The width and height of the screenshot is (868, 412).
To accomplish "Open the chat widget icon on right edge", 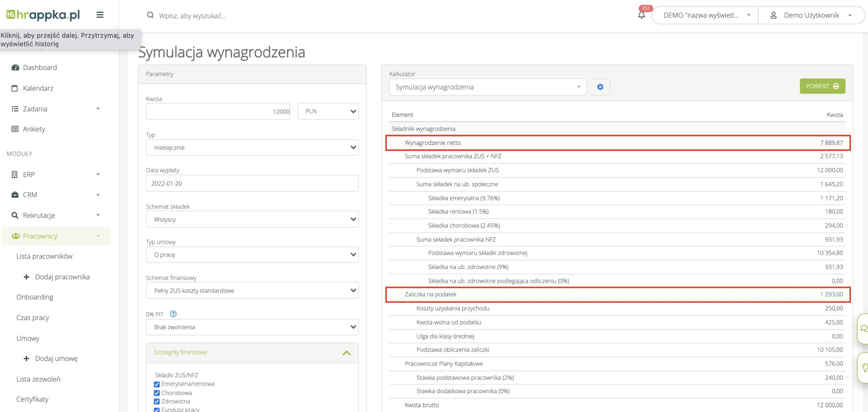I will 864,328.
